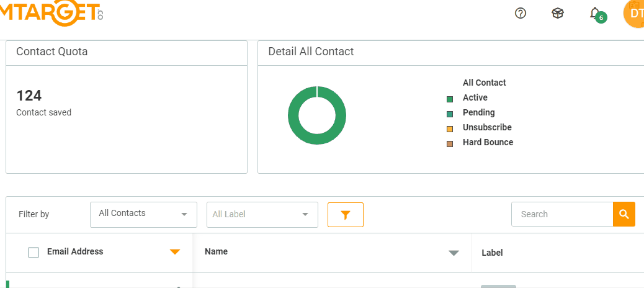Click the MTARGET logo
Screen dimensions: 644x288
pyautogui.click(x=50, y=14)
